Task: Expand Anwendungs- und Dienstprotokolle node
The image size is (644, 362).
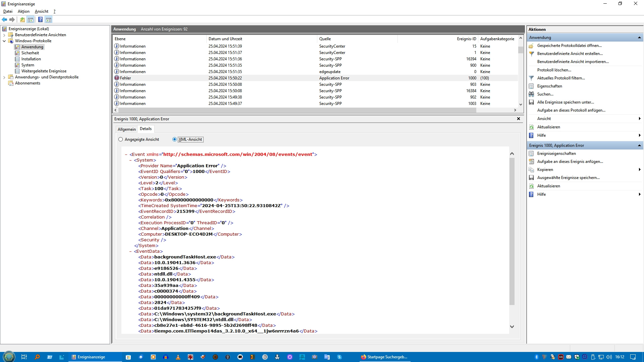Action: [x=4, y=77]
